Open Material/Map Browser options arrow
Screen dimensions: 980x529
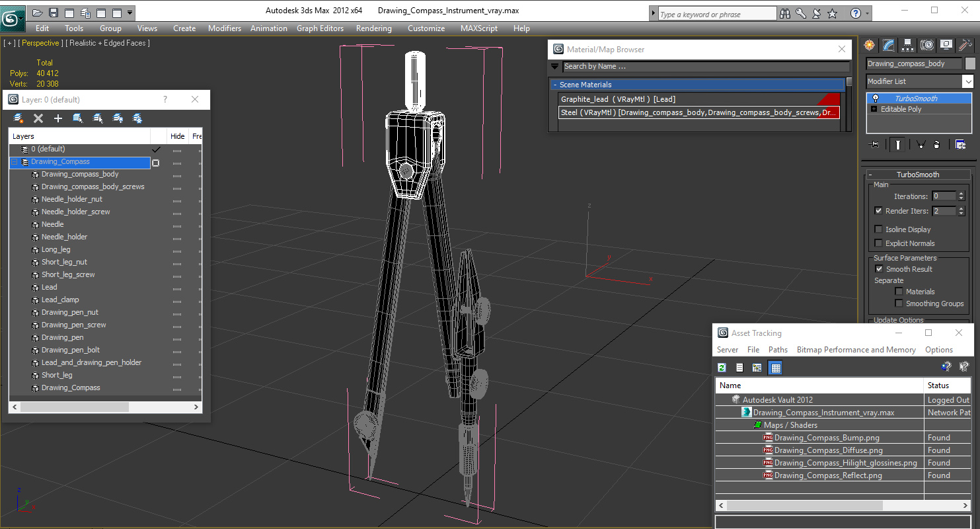click(555, 67)
